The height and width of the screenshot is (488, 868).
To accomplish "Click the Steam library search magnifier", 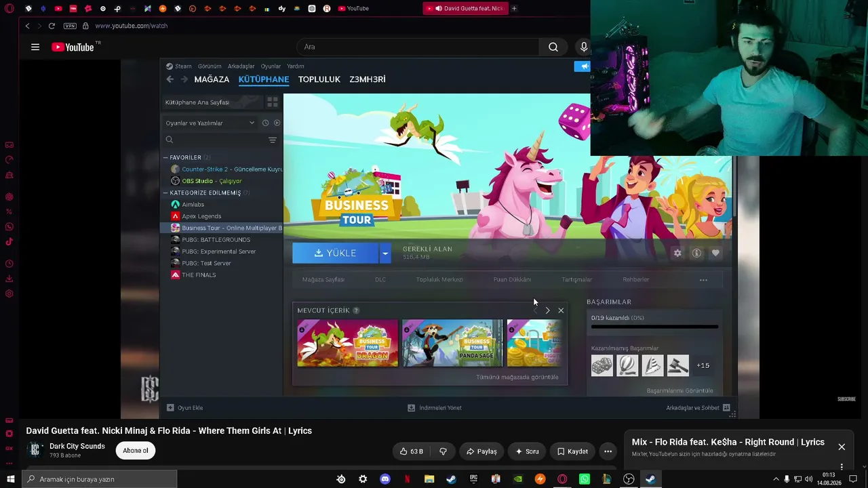I will pos(170,140).
